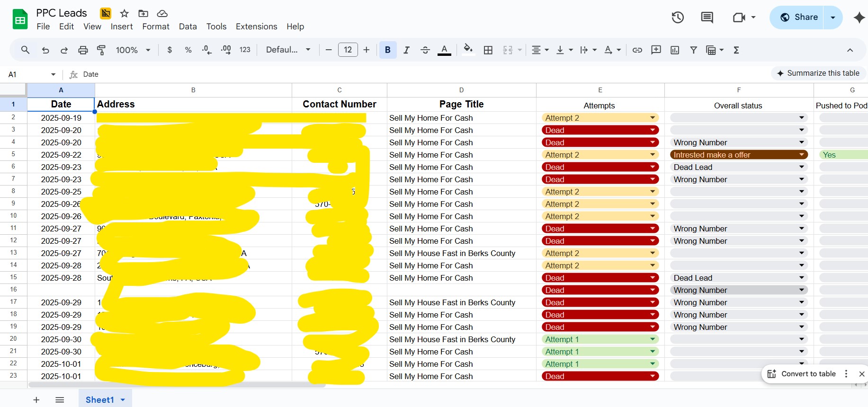Open the zoom 100% dropdown
This screenshot has height=407, width=868.
(133, 50)
